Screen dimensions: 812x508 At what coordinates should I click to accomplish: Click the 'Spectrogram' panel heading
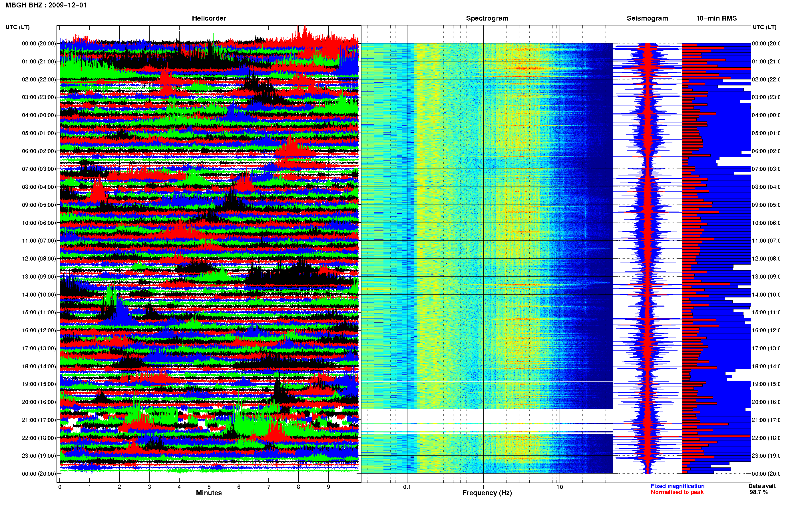coord(487,18)
